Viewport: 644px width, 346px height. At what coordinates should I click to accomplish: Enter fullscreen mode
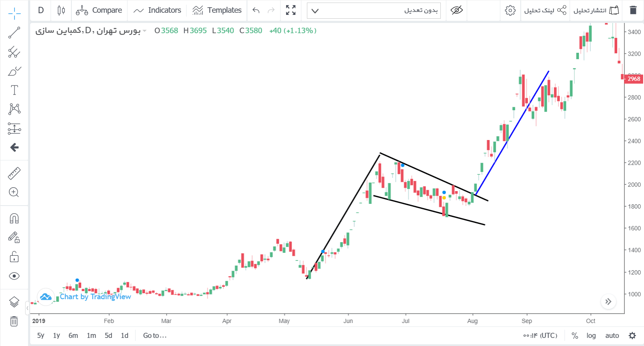pos(291,10)
